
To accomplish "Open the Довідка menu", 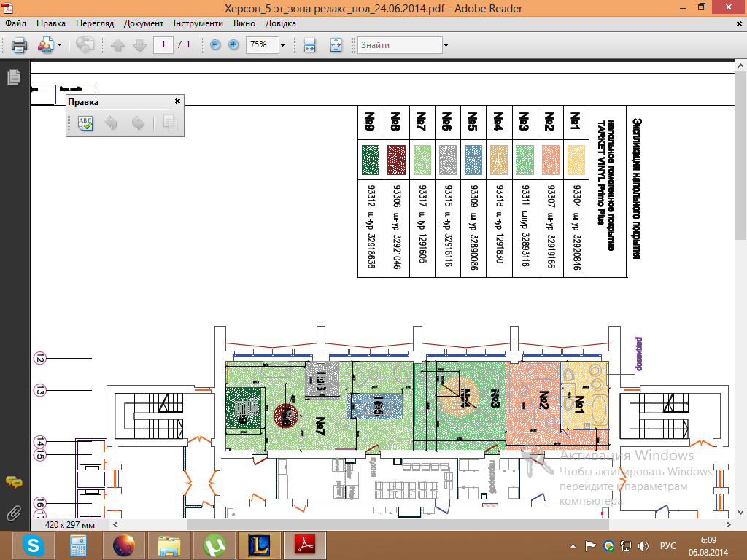I will pos(281,23).
